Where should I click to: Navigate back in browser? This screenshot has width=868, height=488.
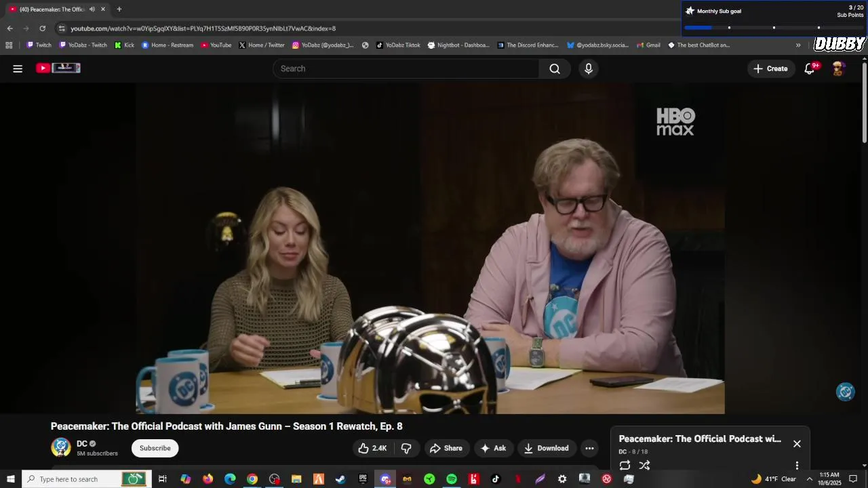(9, 28)
